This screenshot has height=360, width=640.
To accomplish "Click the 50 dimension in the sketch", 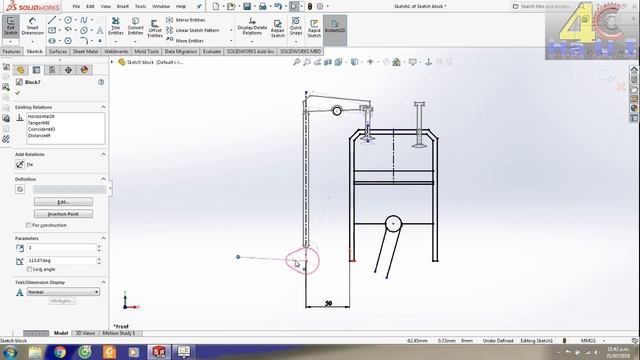I will click(x=328, y=303).
